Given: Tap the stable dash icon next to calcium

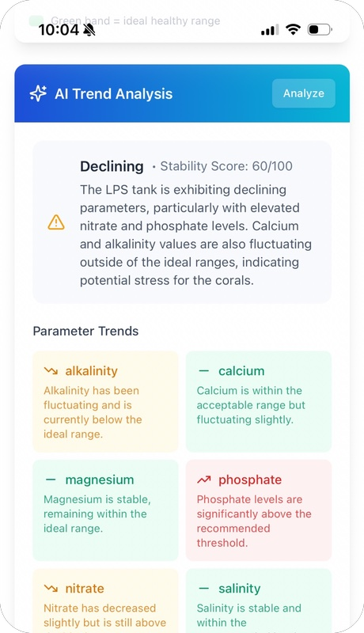Looking at the screenshot, I should [204, 370].
